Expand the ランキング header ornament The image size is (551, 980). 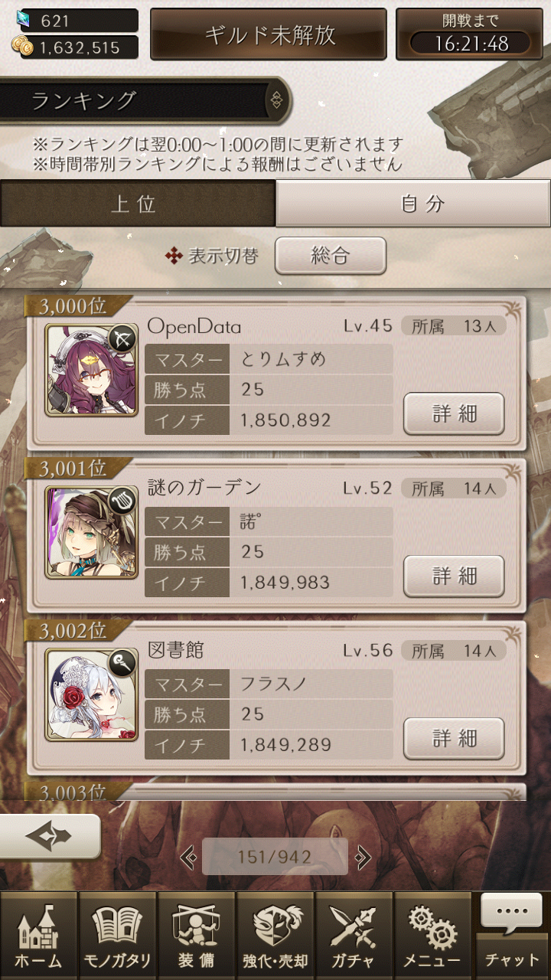[276, 100]
